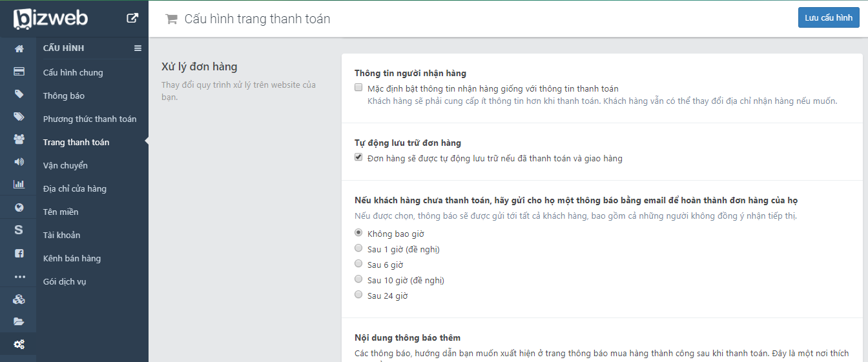Screen dimensions: 868x362
Task: Open the credit card orders icon
Action: [19, 71]
